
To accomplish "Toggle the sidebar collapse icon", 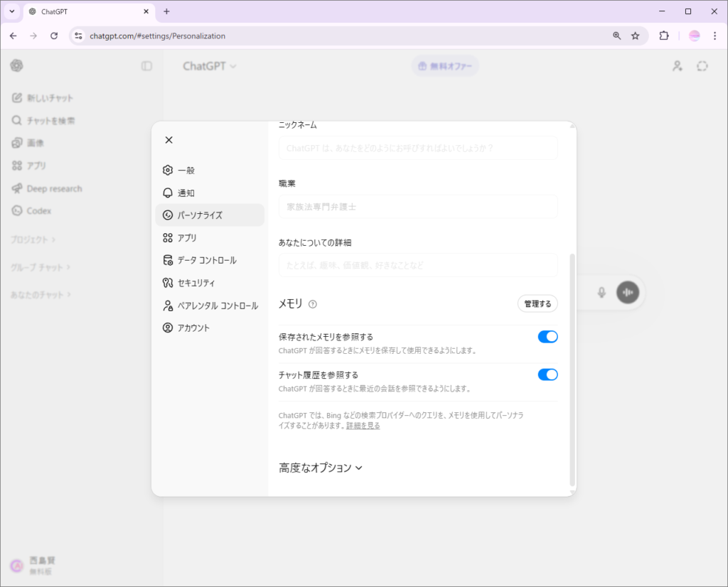I will click(146, 66).
